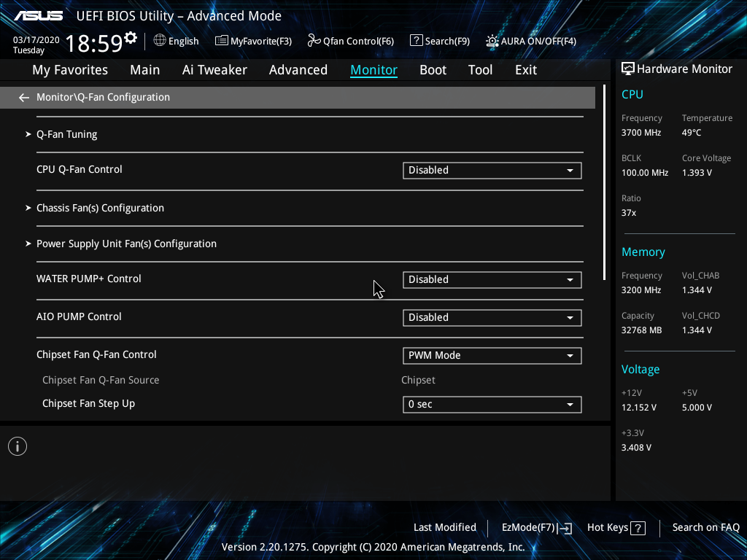
Task: Open Search(F9) question-mark icon
Action: pyautogui.click(x=416, y=41)
